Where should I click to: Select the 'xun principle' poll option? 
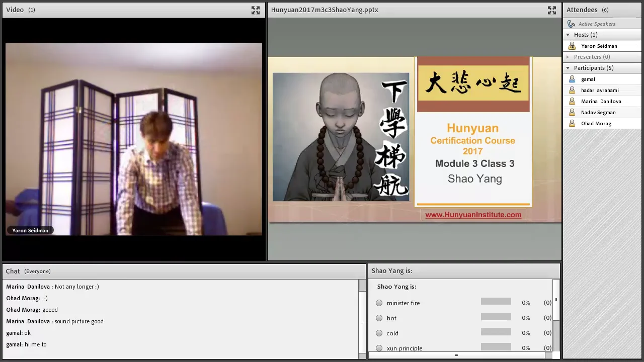pyautogui.click(x=379, y=348)
